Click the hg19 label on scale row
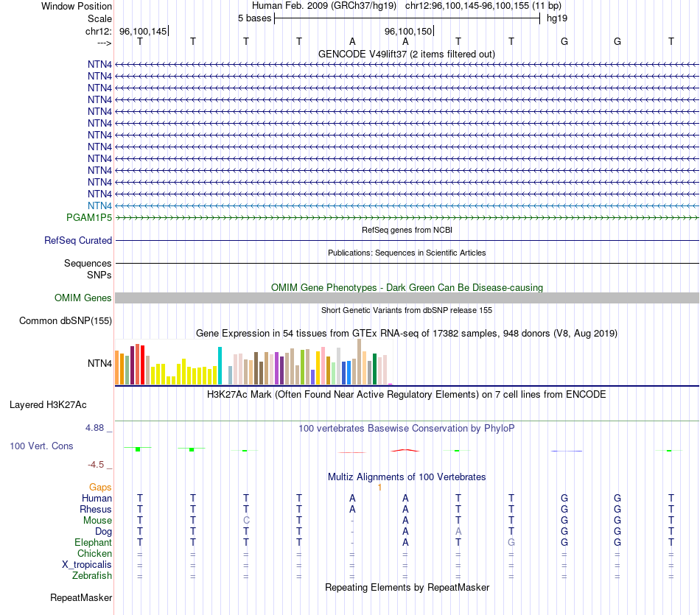The width and height of the screenshot is (700, 615). pyautogui.click(x=557, y=18)
